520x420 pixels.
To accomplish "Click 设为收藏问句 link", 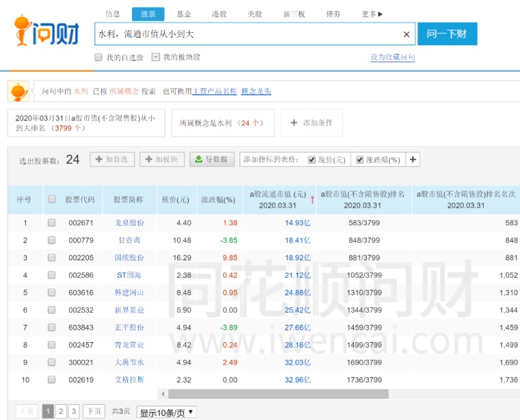I will [x=393, y=57].
